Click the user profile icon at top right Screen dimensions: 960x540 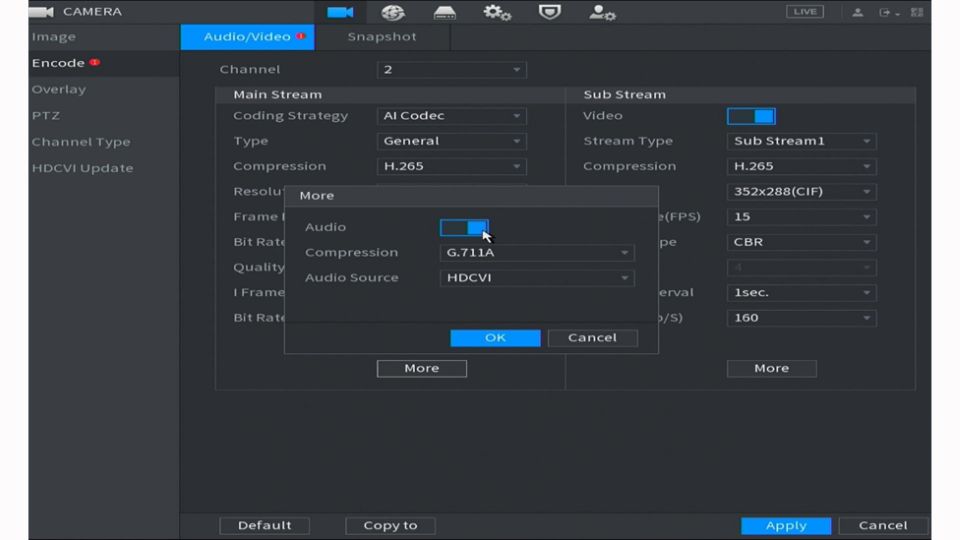pyautogui.click(x=857, y=12)
